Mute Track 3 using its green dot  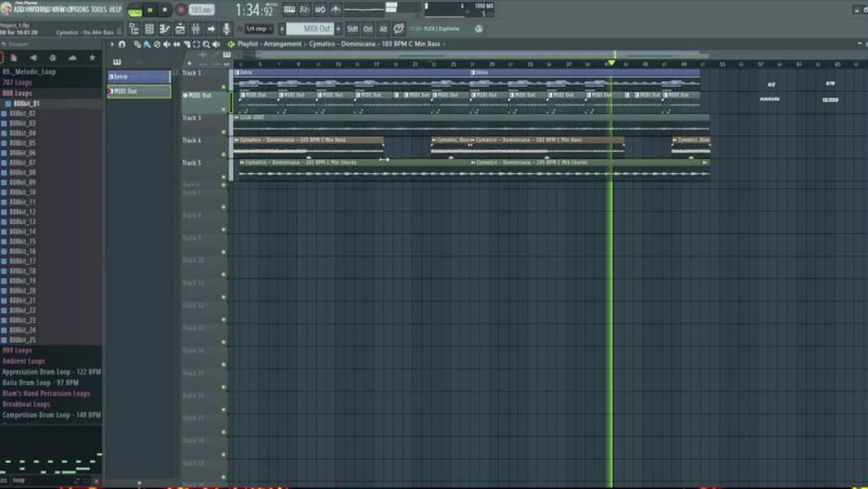pyautogui.click(x=223, y=132)
